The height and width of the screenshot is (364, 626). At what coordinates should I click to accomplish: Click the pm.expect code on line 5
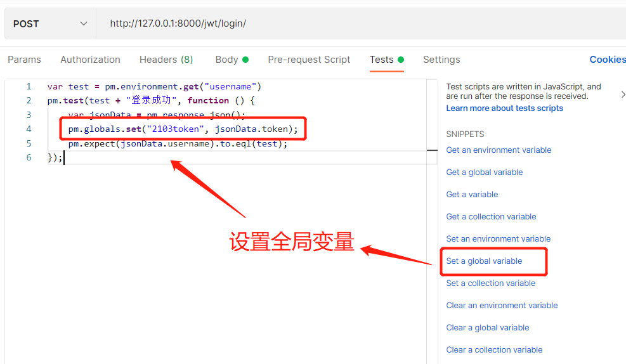point(178,143)
